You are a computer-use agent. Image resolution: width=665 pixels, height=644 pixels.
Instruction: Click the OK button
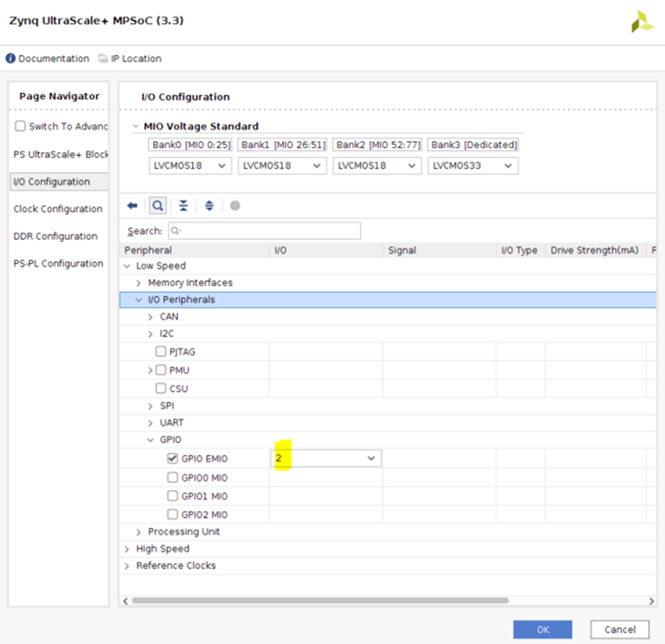tap(543, 629)
